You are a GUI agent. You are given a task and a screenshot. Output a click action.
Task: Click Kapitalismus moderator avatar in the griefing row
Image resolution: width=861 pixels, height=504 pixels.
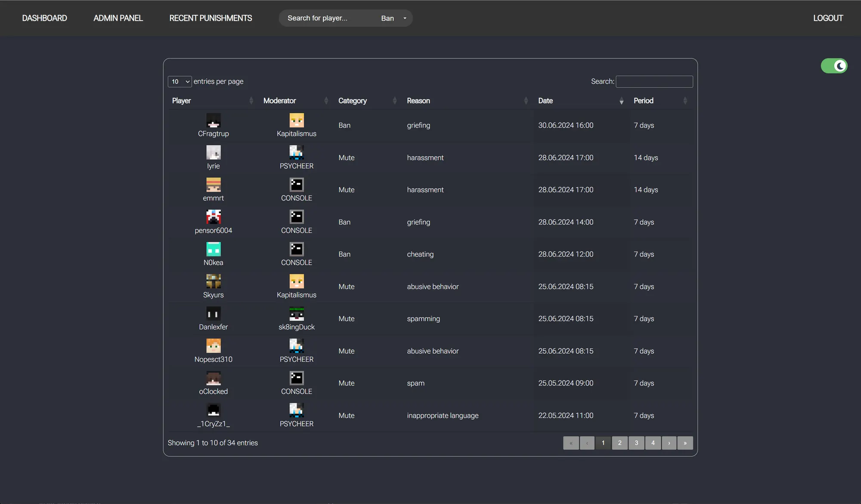(x=297, y=121)
